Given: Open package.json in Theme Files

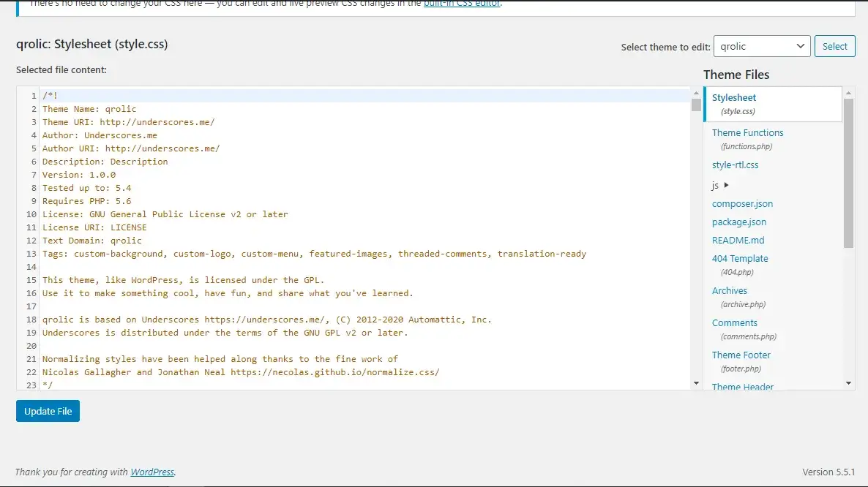Looking at the screenshot, I should [739, 222].
